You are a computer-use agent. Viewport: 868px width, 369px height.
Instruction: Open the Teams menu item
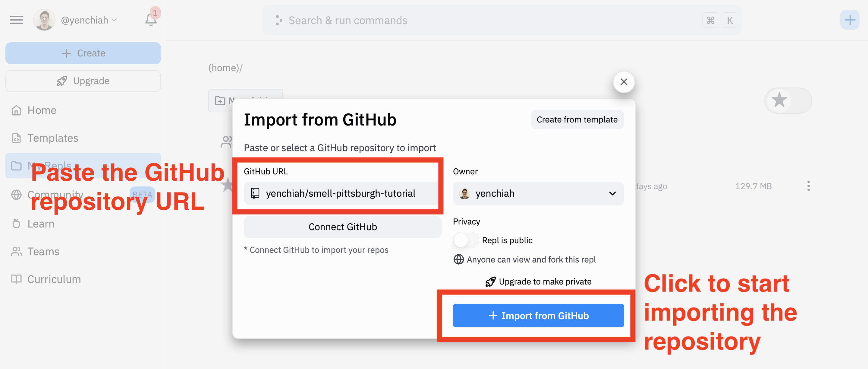coord(44,252)
